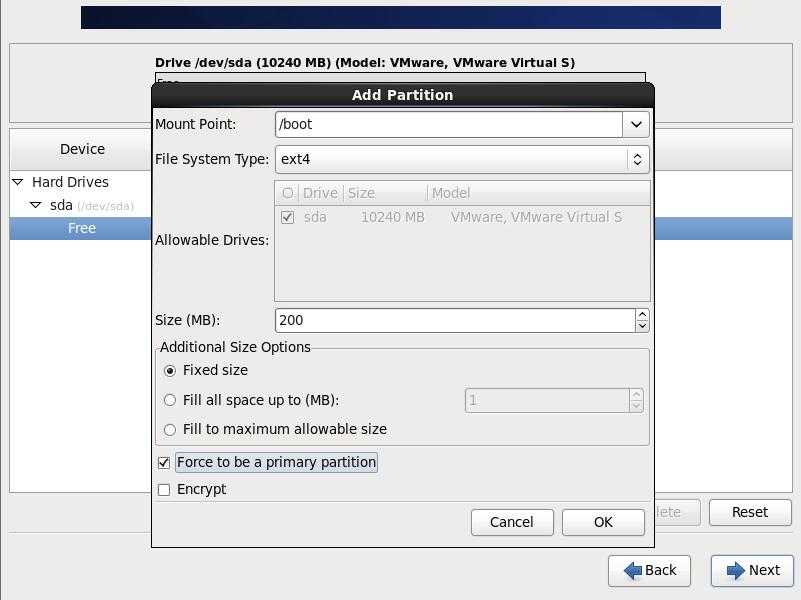The image size is (801, 600).
Task: Go Back to the previous installer step
Action: [649, 570]
